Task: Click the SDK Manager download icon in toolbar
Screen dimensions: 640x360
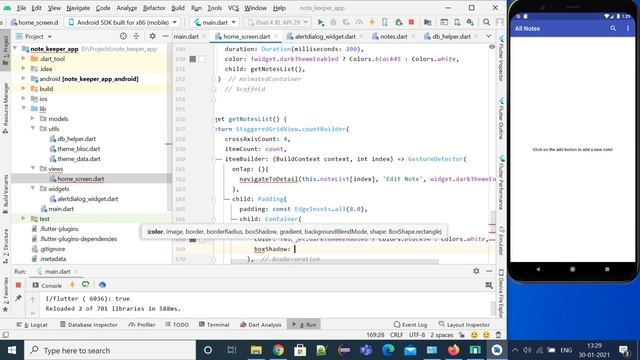Action: (470, 22)
